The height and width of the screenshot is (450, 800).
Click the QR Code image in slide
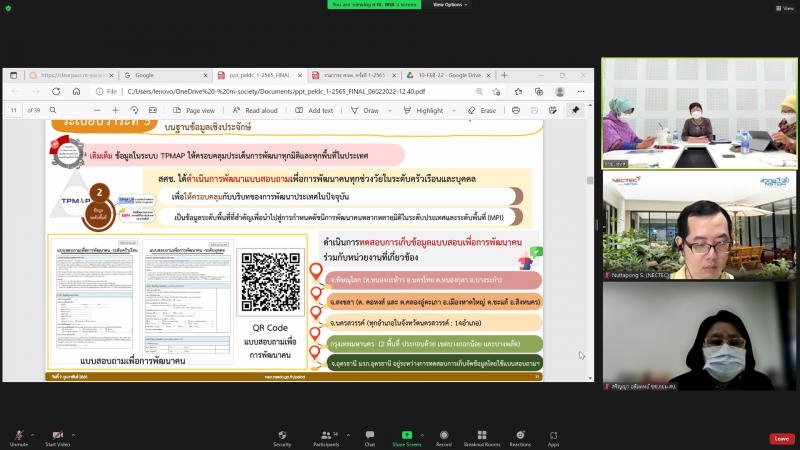(271, 282)
